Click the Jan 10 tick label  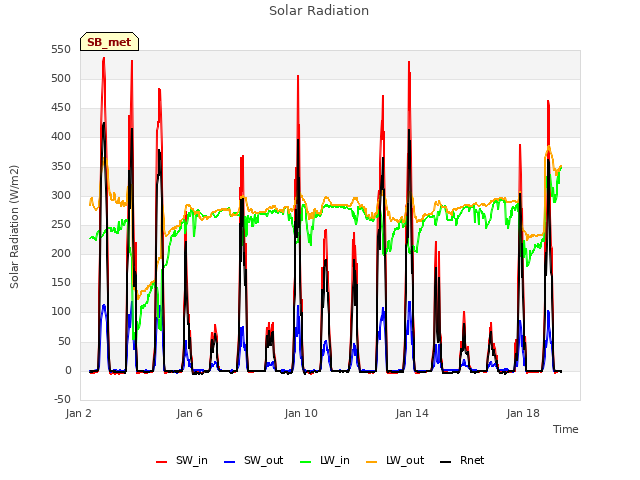pyautogui.click(x=301, y=413)
